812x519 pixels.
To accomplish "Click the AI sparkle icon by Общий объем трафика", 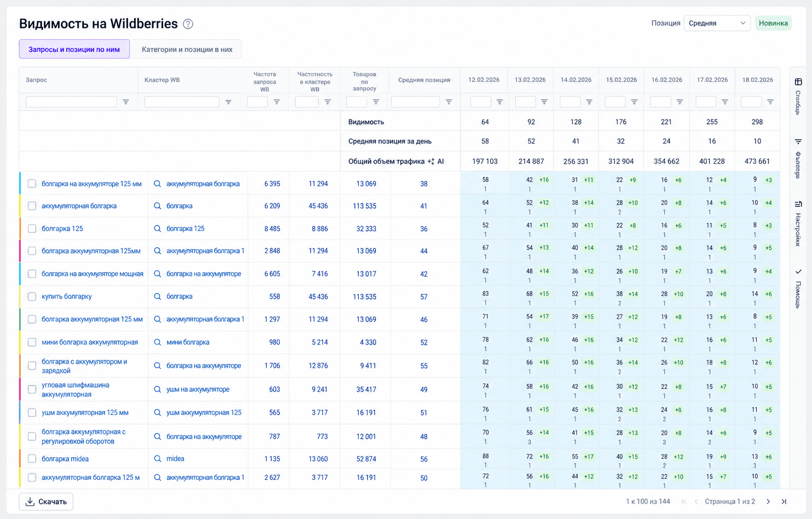I will [430, 161].
